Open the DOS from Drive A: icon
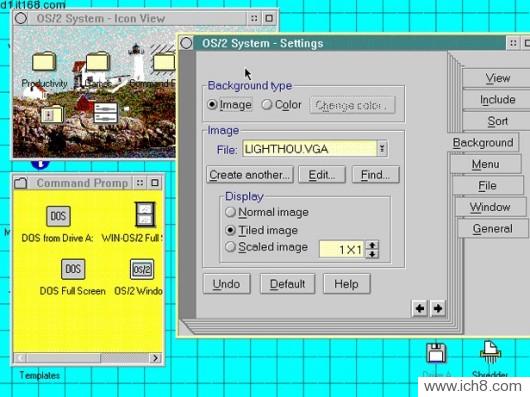 (x=58, y=216)
